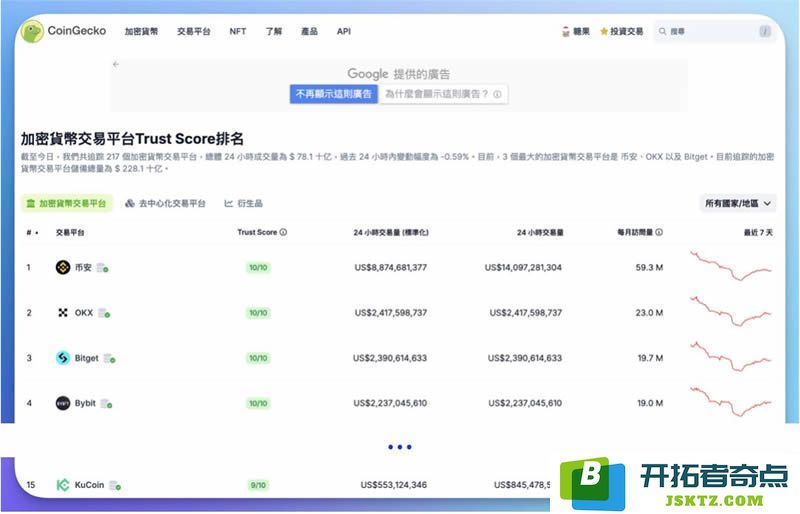800x514 pixels.
Task: Sort by Trust Score column header
Action: (257, 232)
